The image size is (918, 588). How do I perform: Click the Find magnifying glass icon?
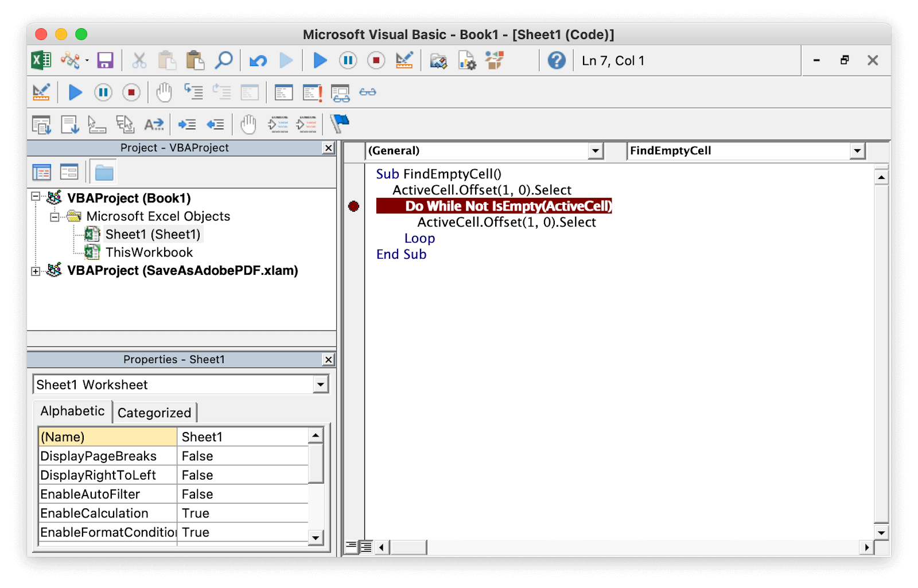click(224, 60)
